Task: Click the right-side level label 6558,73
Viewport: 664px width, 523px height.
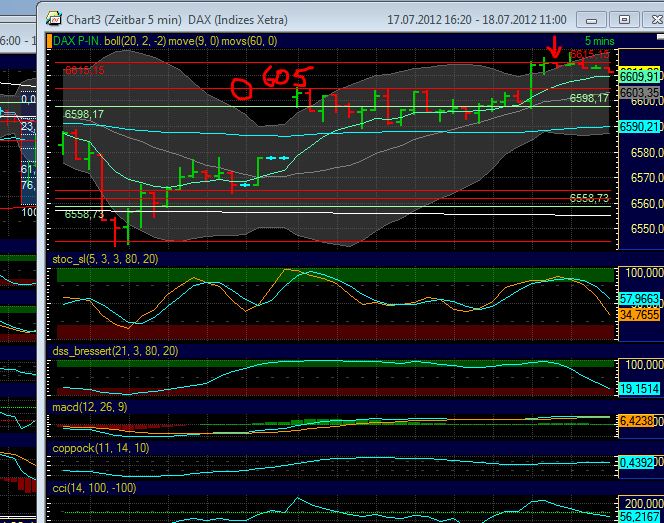Action: click(x=589, y=198)
